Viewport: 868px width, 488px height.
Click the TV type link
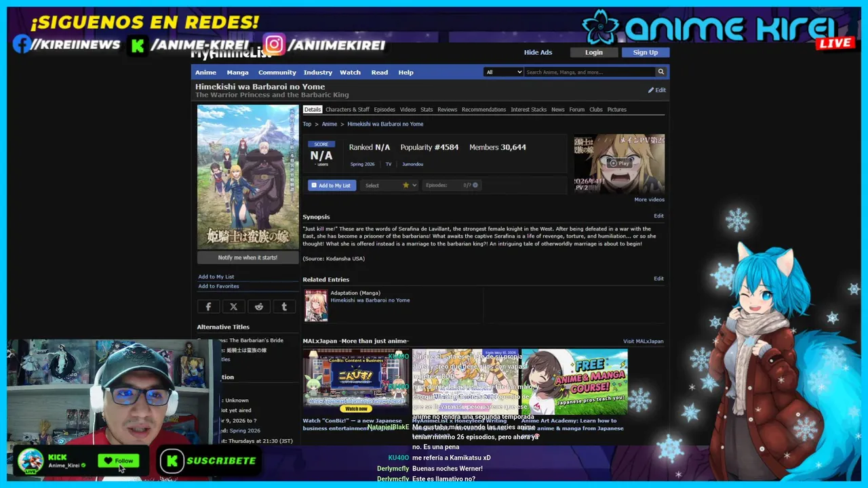[389, 164]
